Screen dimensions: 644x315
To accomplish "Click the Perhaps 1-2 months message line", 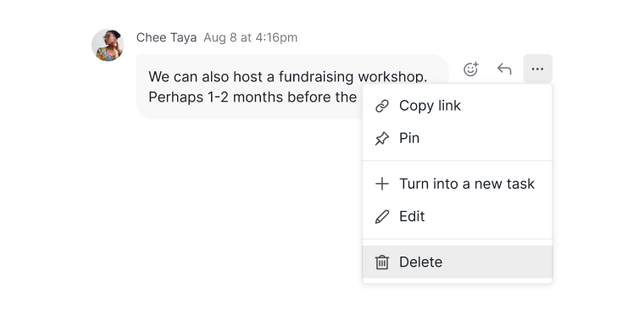I will tap(253, 97).
